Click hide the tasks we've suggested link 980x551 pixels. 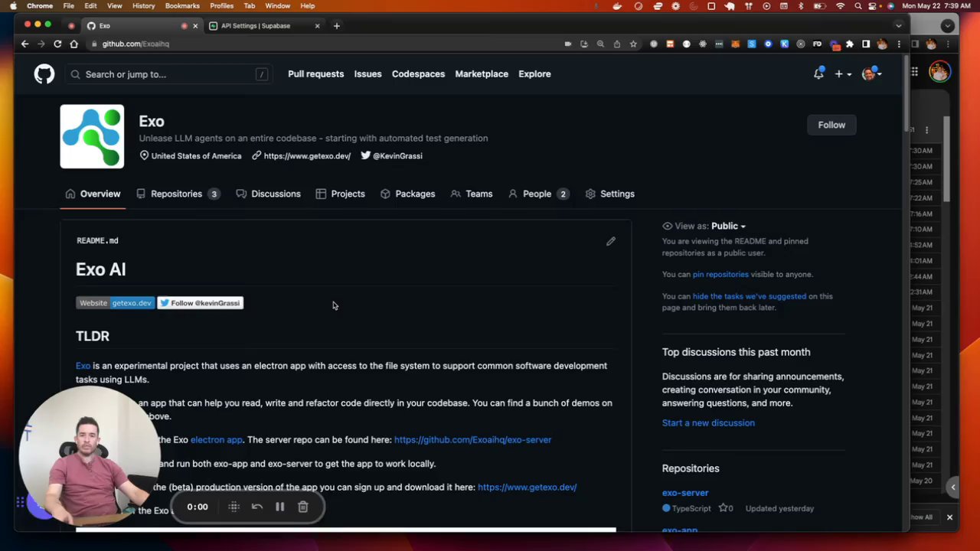(x=750, y=296)
